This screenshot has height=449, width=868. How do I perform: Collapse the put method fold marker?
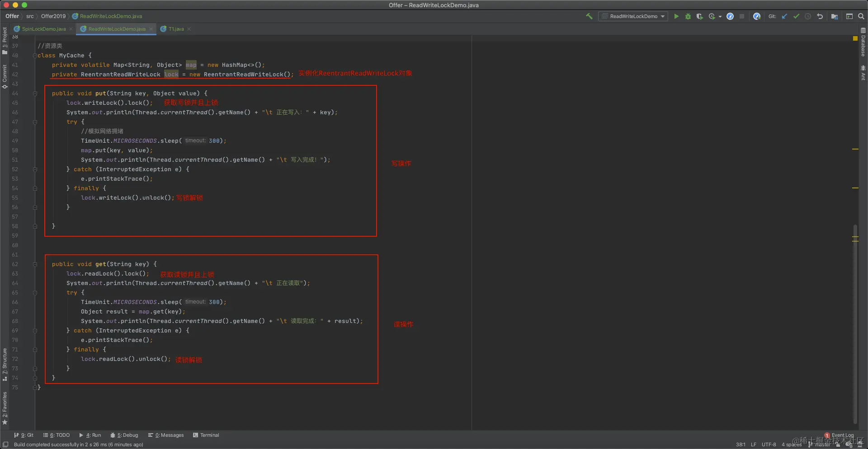[x=35, y=94]
